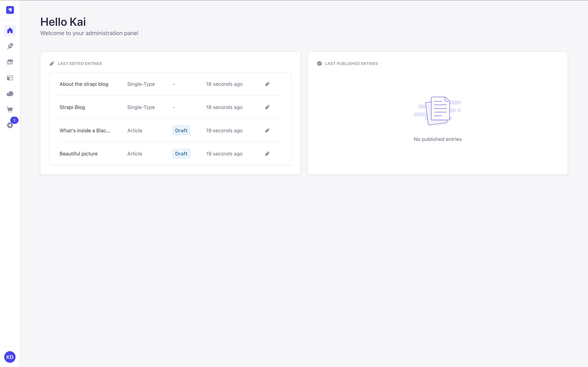Image resolution: width=588 pixels, height=367 pixels.
Task: Open the Content Manager feather icon
Action: click(10, 46)
